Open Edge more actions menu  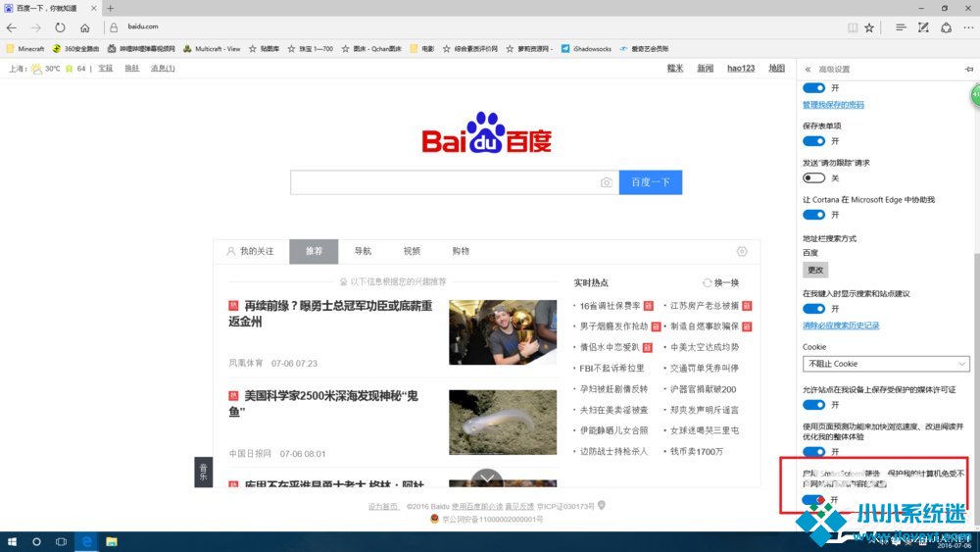pyautogui.click(x=969, y=27)
